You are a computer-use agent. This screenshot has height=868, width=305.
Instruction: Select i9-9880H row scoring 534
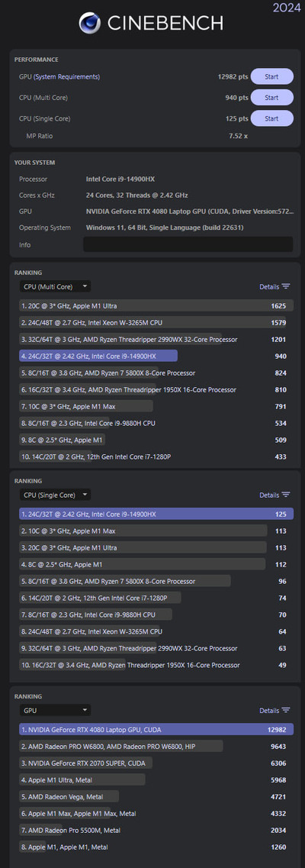[x=156, y=424]
